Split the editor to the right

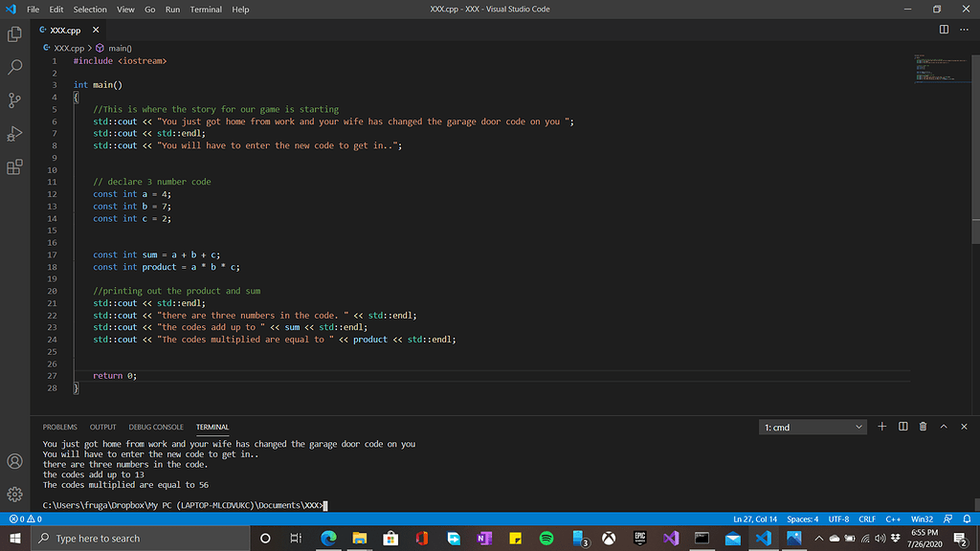click(x=944, y=30)
